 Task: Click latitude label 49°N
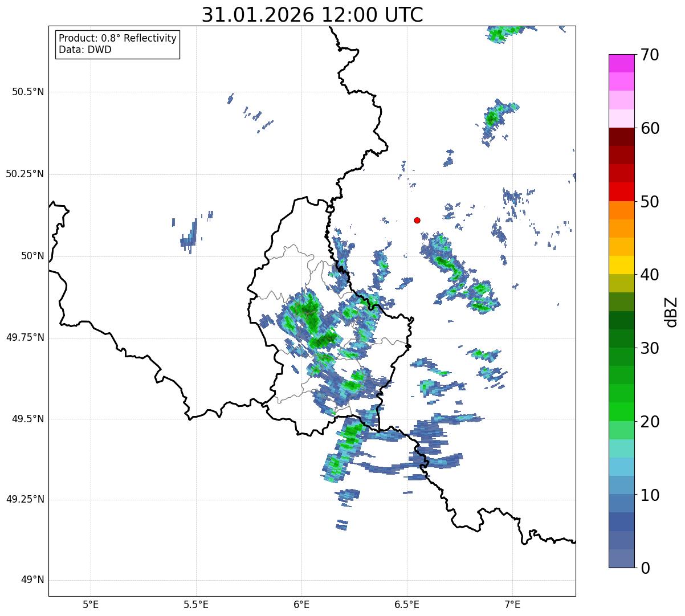pos(32,580)
